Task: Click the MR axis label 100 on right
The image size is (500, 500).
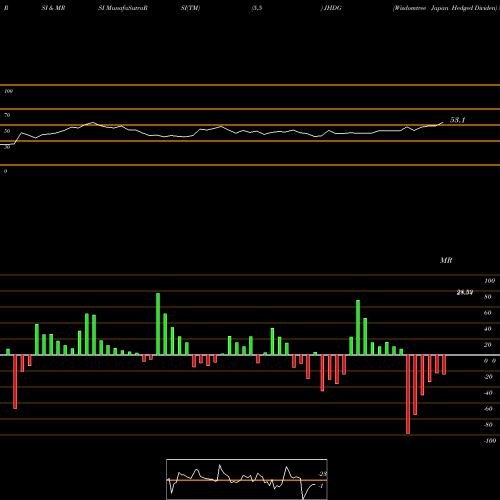Action: 490,281
